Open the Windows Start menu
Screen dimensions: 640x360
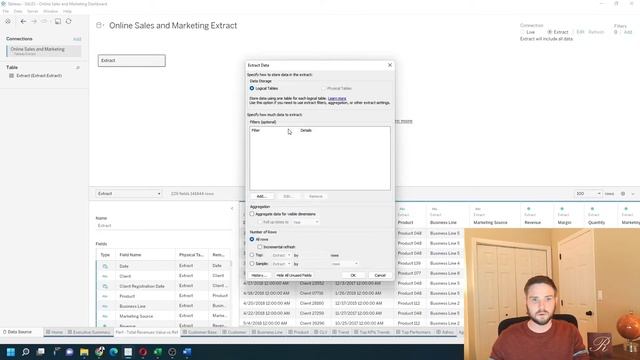pyautogui.click(x=11, y=352)
